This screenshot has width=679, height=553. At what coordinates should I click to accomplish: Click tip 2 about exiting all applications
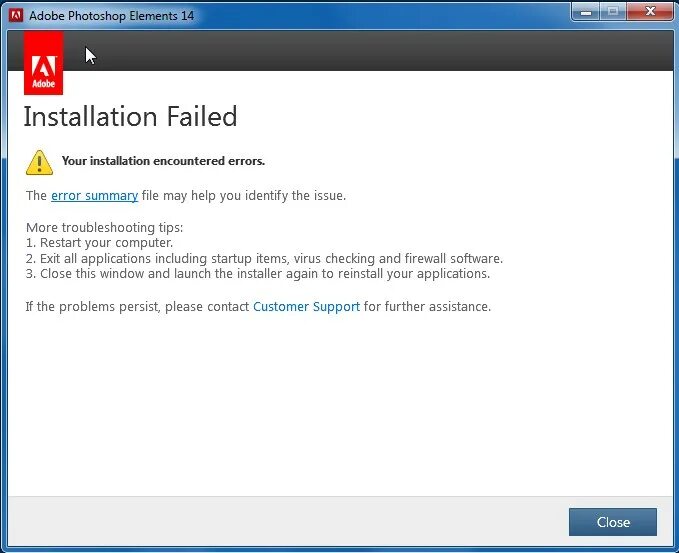click(264, 259)
